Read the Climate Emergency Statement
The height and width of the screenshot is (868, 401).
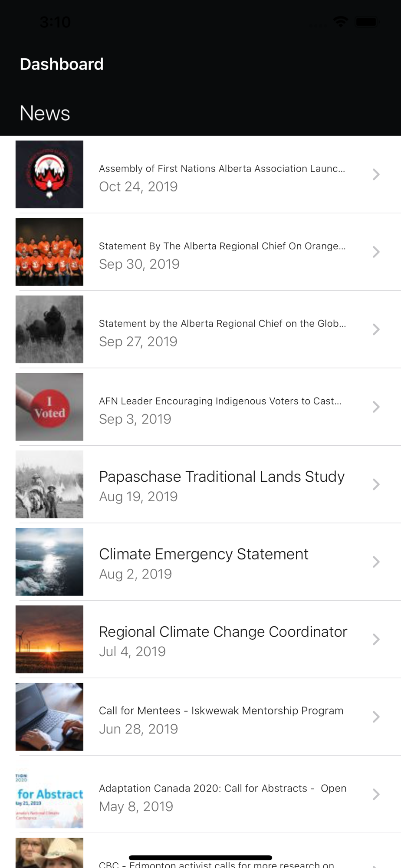pyautogui.click(x=204, y=554)
